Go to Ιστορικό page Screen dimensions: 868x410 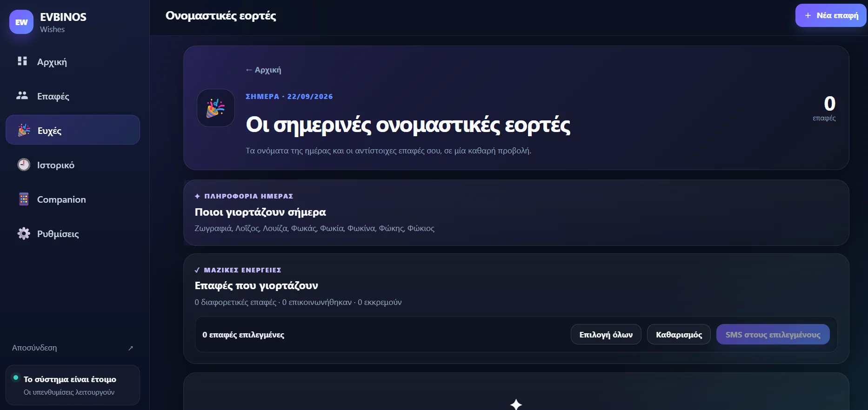point(73,165)
